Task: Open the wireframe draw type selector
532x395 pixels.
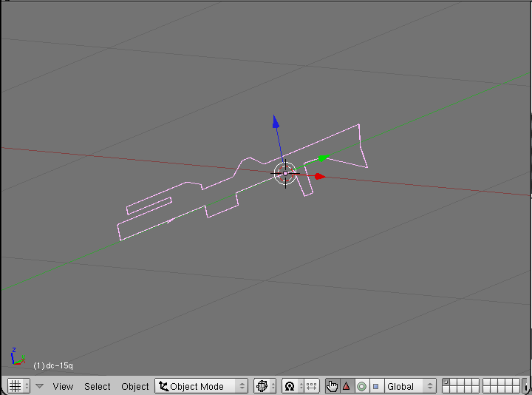Action: [265, 386]
